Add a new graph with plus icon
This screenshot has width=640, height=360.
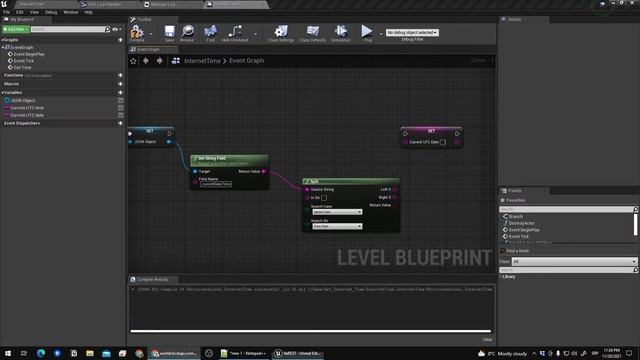click(120, 40)
